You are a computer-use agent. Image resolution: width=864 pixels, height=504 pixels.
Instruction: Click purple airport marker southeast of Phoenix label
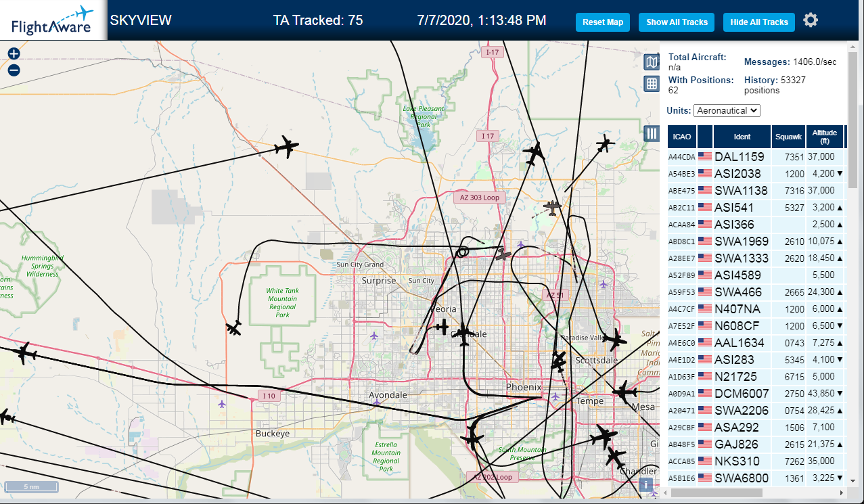click(x=555, y=396)
